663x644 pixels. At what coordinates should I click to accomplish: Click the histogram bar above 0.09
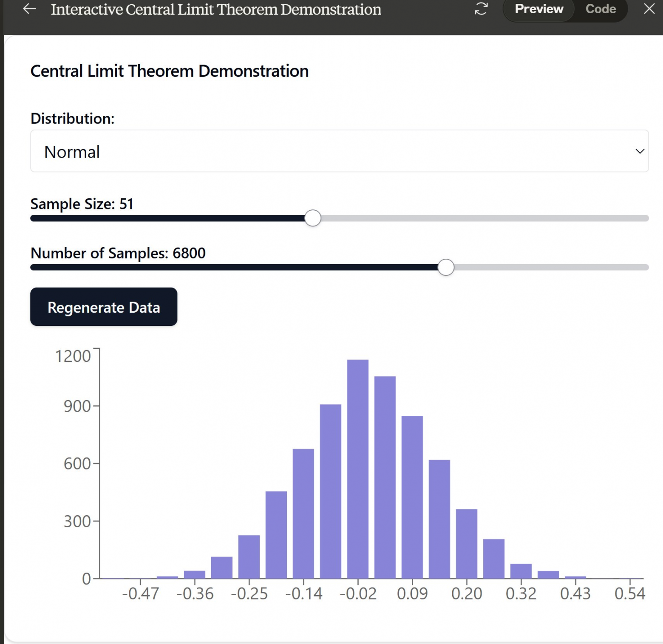pos(412,497)
